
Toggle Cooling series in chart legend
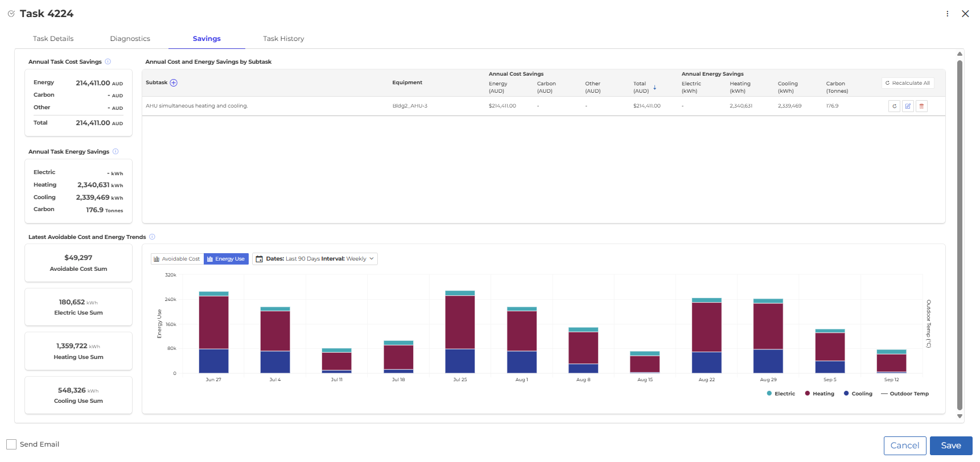point(858,394)
